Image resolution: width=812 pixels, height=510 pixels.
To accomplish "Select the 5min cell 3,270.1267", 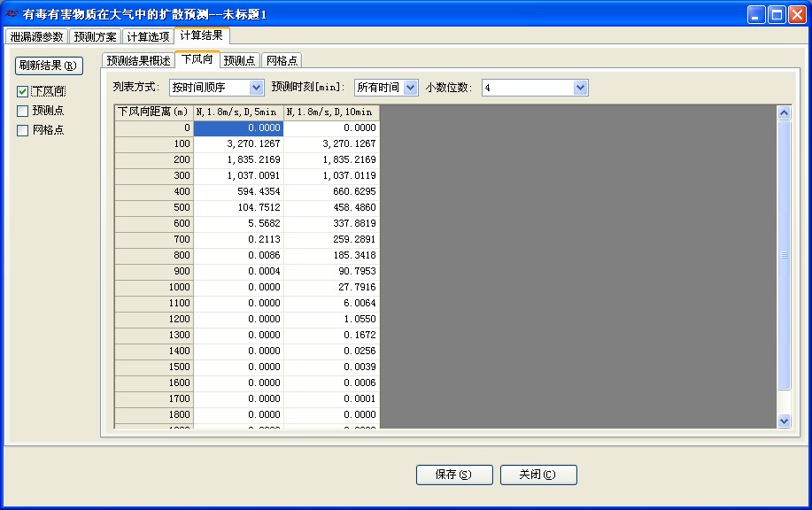I will (x=238, y=144).
